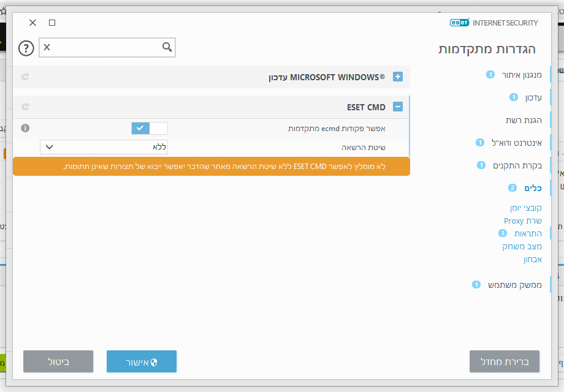The height and width of the screenshot is (392, 564).
Task: Open the help question mark icon
Action: 26,48
